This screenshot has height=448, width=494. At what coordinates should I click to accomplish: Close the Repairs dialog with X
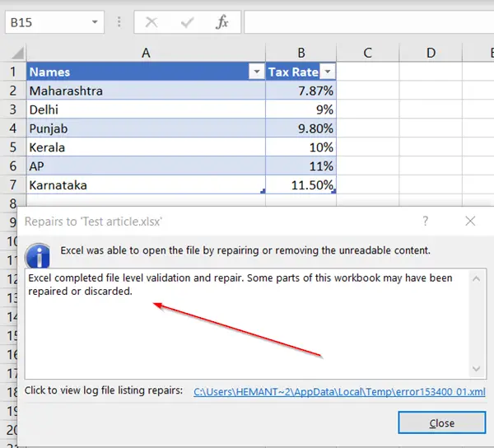click(x=470, y=222)
